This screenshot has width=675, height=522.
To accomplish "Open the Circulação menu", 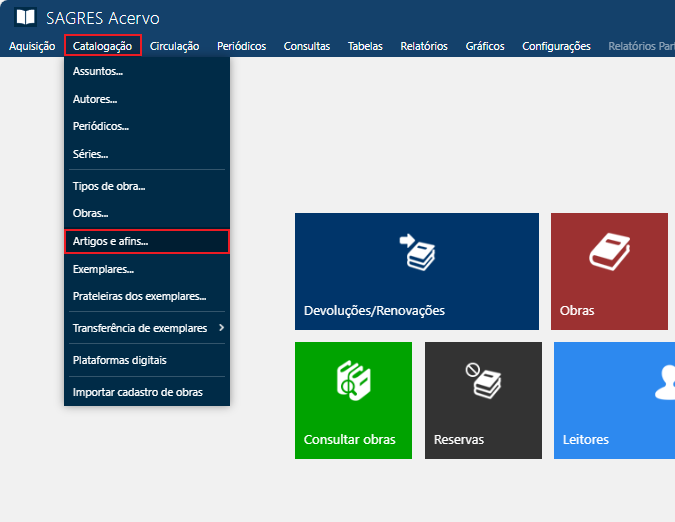I will coord(174,46).
